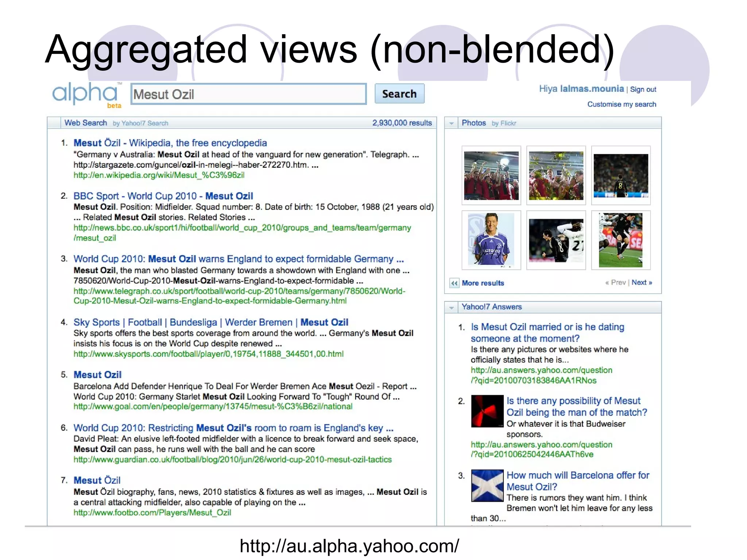
Task: Open Mesut Özil Wikipedia result
Action: pyautogui.click(x=170, y=143)
